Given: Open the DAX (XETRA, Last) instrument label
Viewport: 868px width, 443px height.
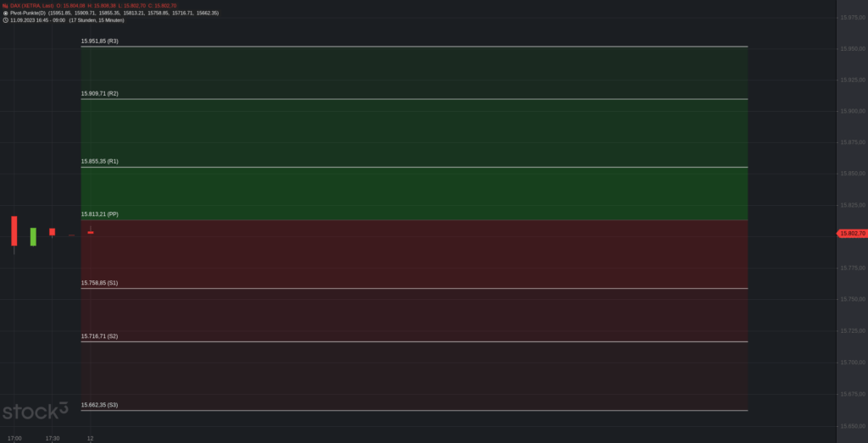Looking at the screenshot, I should (32, 6).
